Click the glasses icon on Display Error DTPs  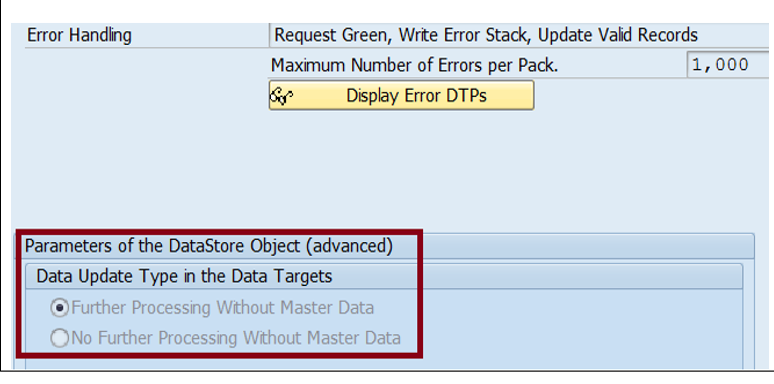coord(281,96)
